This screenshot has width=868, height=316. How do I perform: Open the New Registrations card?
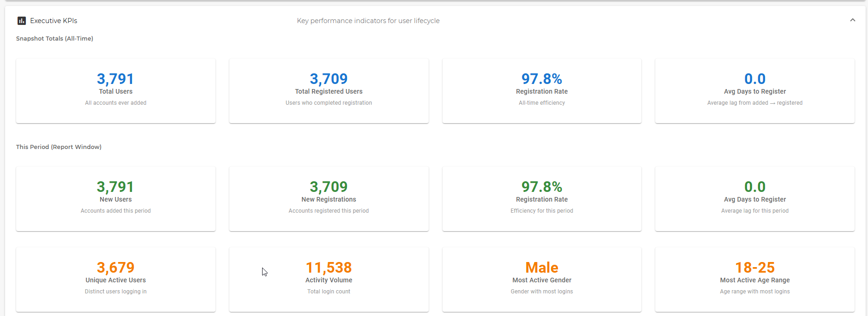[329, 199]
